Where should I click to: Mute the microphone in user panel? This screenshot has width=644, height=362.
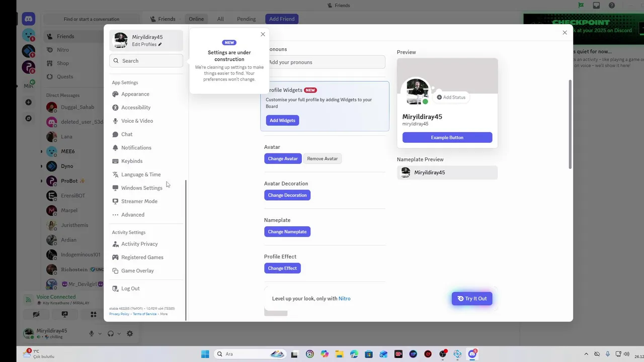pyautogui.click(x=92, y=333)
